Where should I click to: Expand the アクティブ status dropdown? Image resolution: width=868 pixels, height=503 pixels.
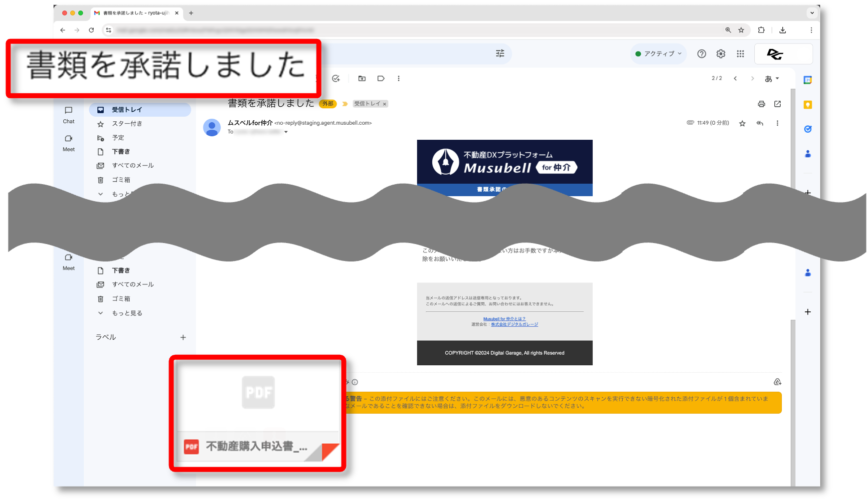pos(659,54)
